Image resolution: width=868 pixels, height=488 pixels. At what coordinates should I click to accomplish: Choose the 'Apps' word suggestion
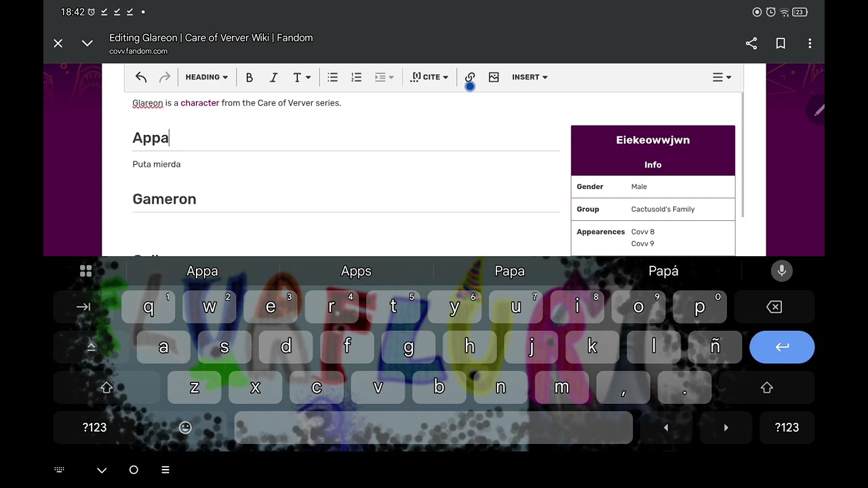[x=356, y=271]
